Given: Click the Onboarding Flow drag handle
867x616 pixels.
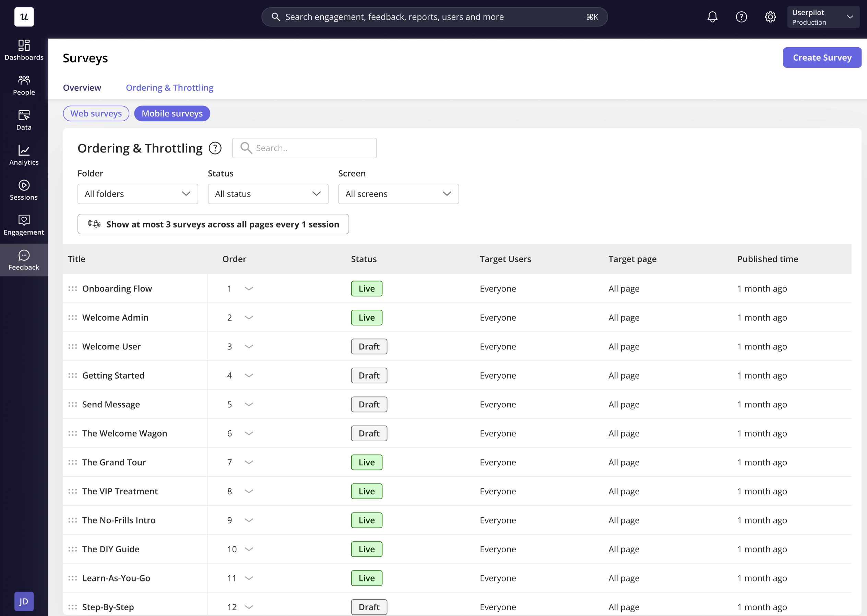Looking at the screenshot, I should pos(72,289).
